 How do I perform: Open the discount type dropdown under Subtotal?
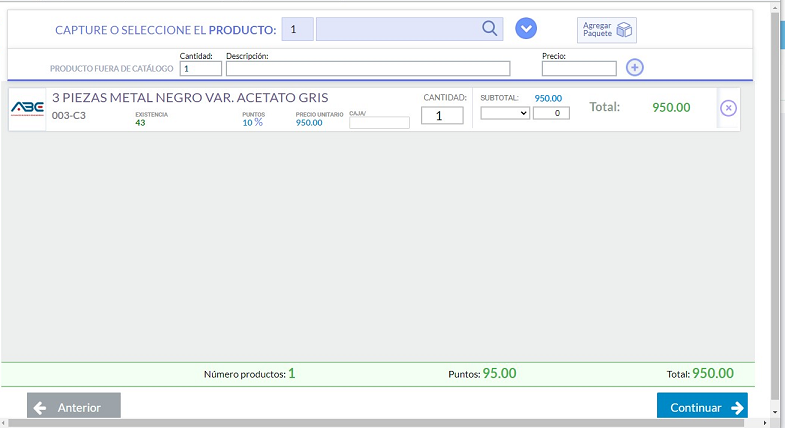click(504, 113)
